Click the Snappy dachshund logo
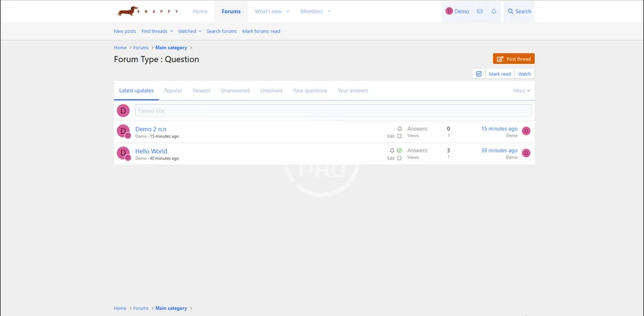Screen dimensions: 644x316 (147, 11)
